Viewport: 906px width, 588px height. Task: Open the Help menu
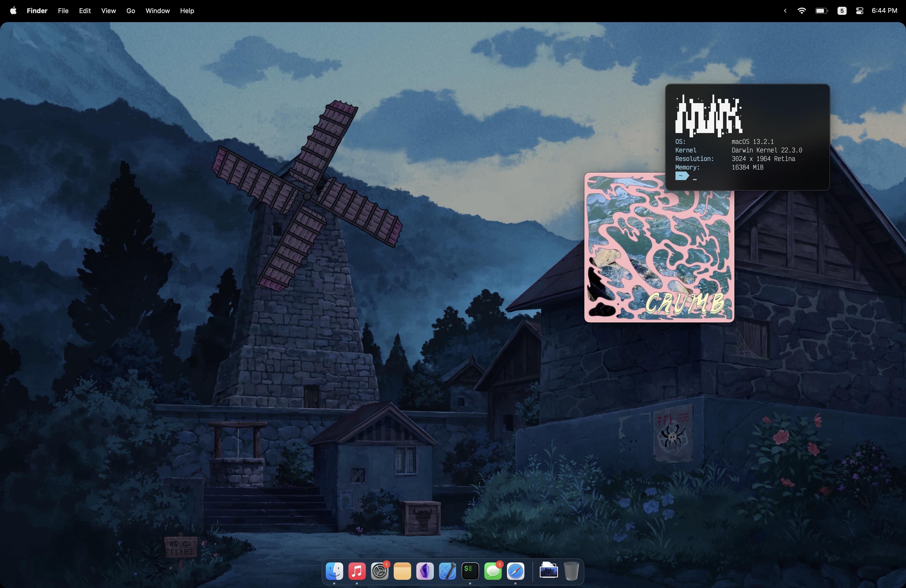[x=187, y=11]
